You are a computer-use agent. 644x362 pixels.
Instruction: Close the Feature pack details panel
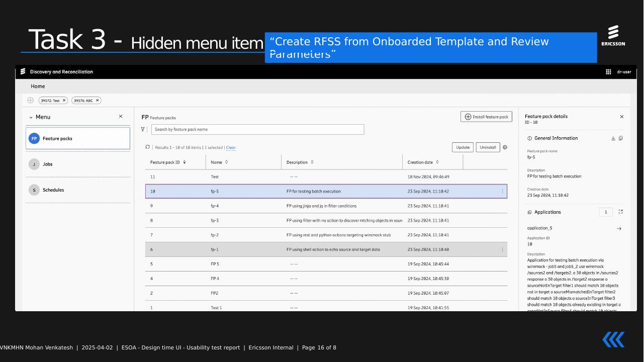(x=622, y=117)
